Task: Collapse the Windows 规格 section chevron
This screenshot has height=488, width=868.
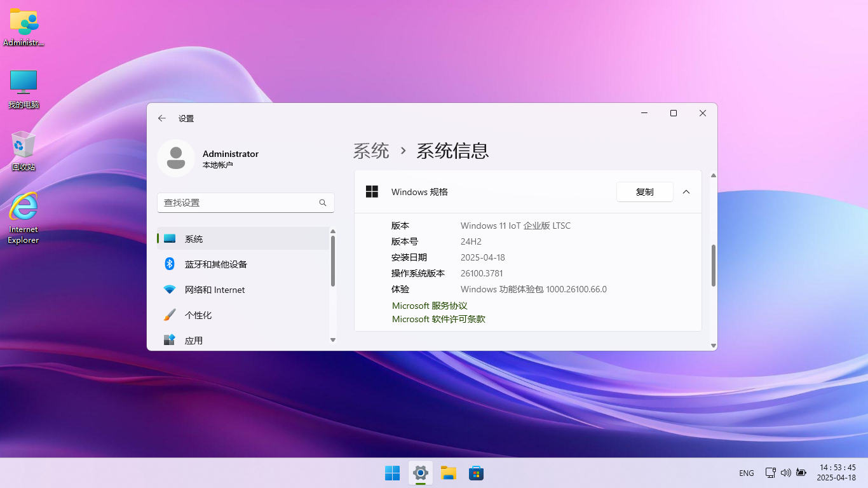Action: coord(686,192)
